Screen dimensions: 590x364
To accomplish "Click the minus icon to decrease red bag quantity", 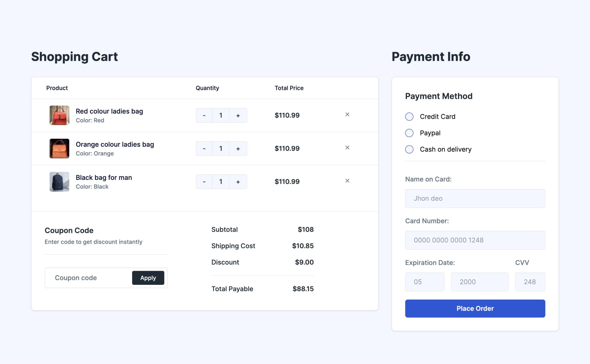I will [204, 115].
